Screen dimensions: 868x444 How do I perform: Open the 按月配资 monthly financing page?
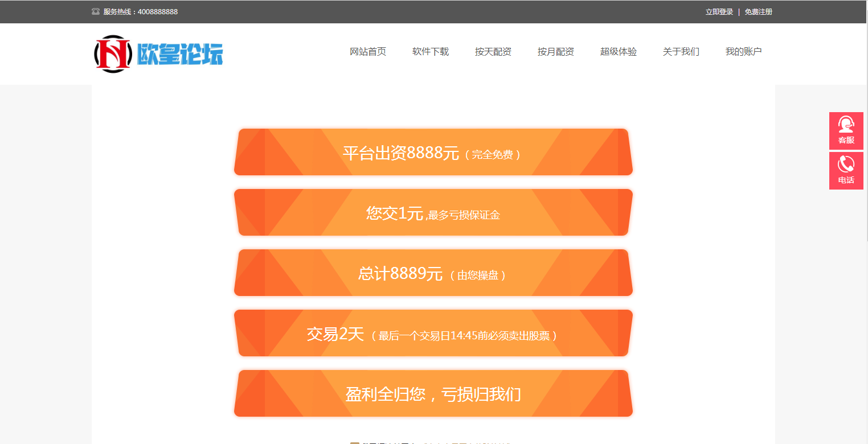tap(555, 51)
